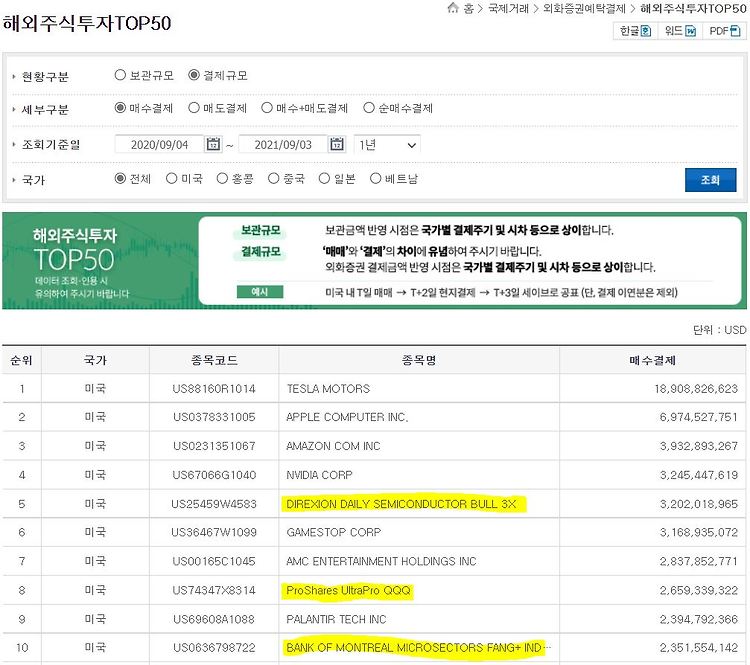
Task: Click code US25459W4583
Action: [x=214, y=504]
